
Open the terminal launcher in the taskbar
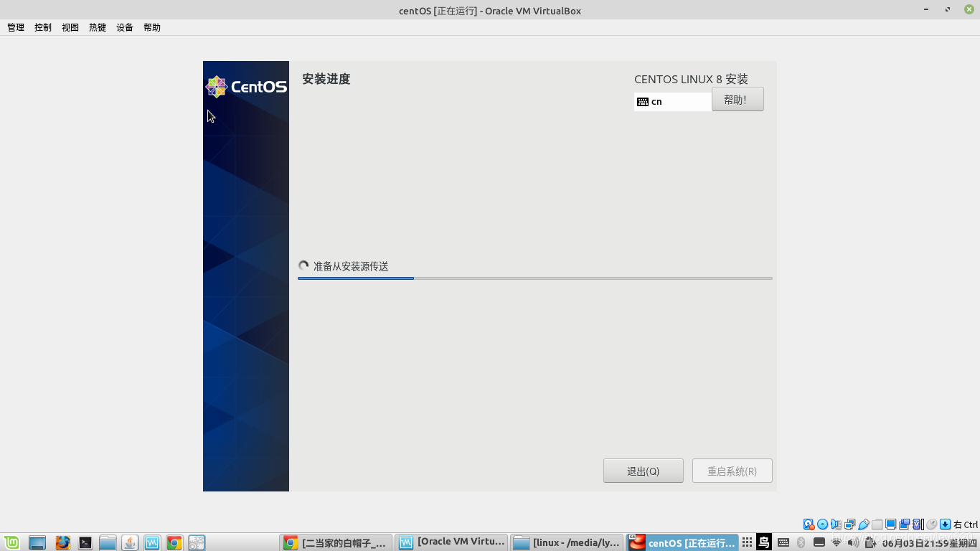pos(85,543)
